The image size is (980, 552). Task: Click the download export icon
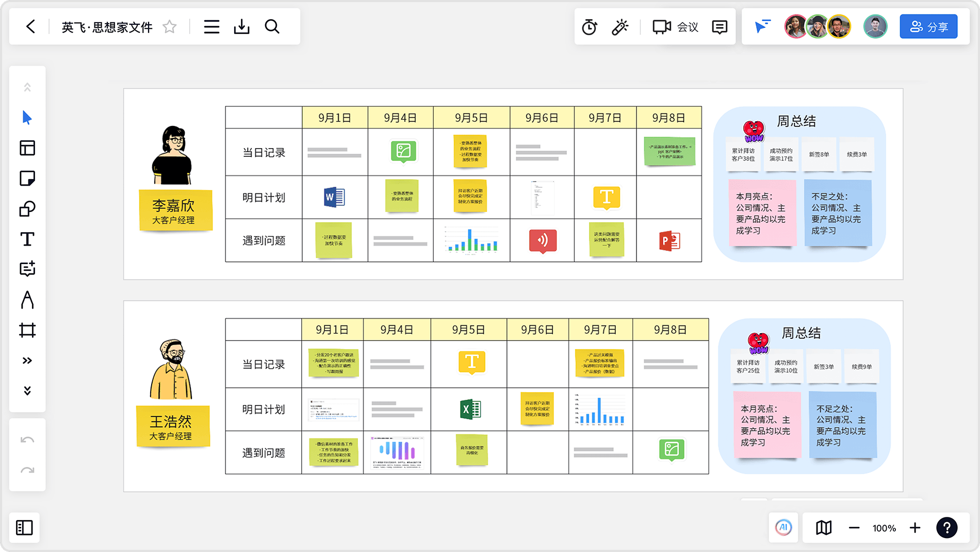pyautogui.click(x=241, y=27)
